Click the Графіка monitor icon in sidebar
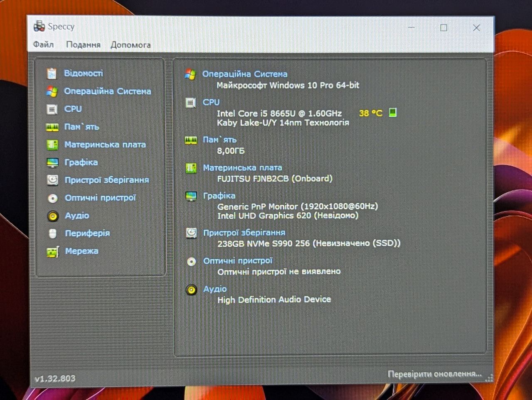The image size is (532, 400). pos(52,162)
